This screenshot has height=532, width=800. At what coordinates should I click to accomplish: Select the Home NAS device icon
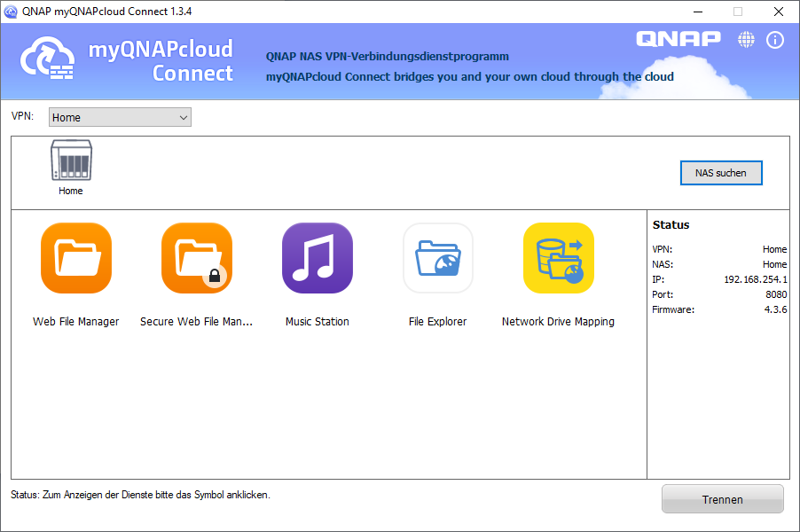pos(71,161)
